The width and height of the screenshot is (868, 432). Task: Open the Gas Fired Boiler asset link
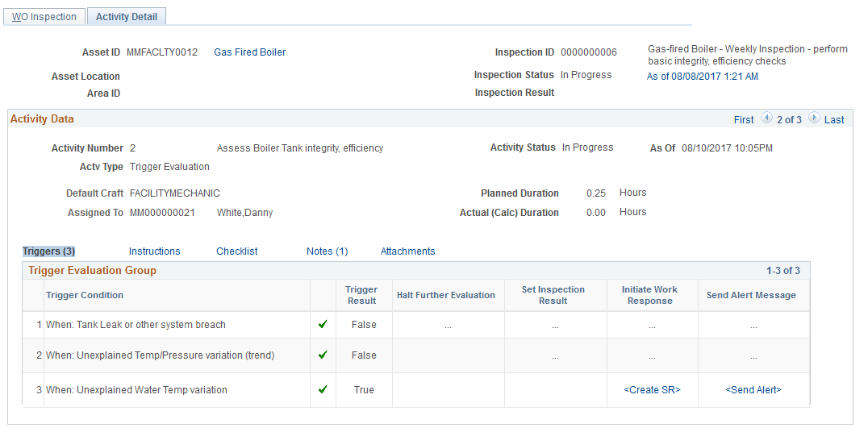coord(249,52)
